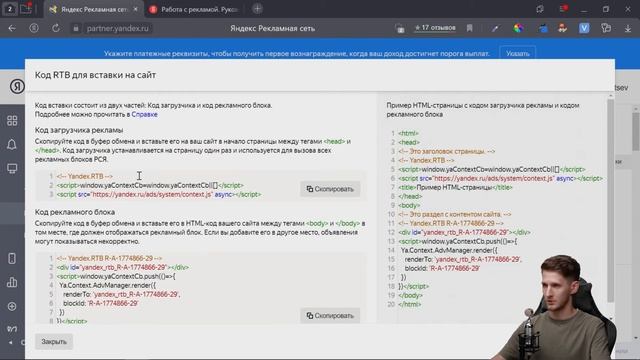Click the plus circle icon in sidebar
The width and height of the screenshot is (640, 360).
click(12, 306)
